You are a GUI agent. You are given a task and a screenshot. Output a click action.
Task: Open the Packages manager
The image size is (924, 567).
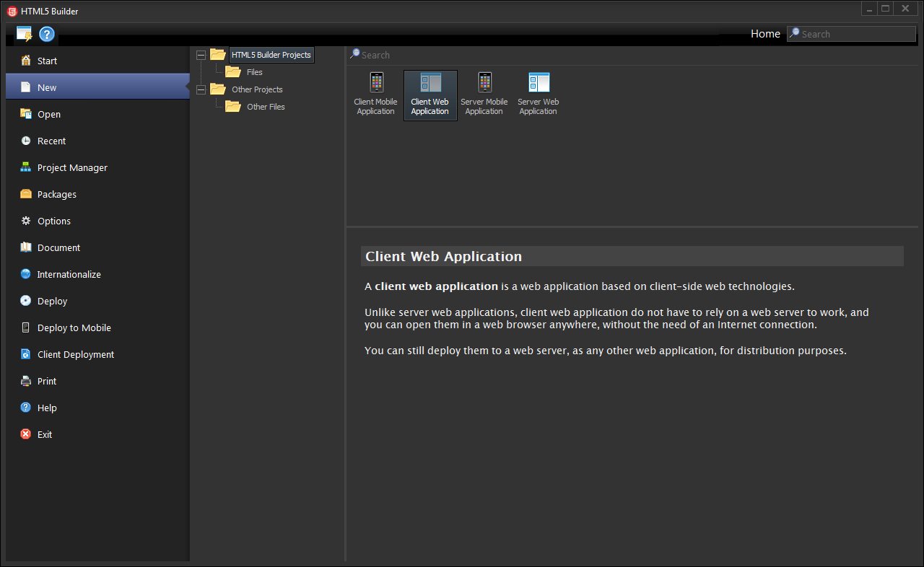click(x=58, y=194)
